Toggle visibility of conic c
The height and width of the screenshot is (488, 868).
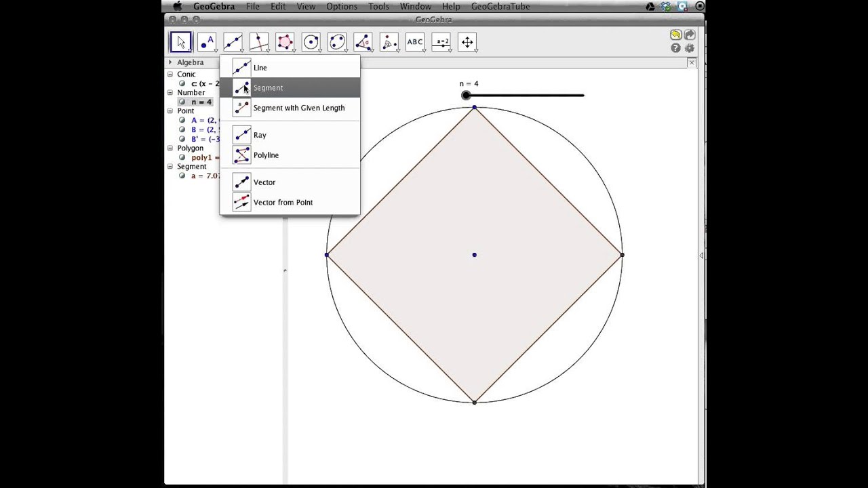click(x=182, y=83)
